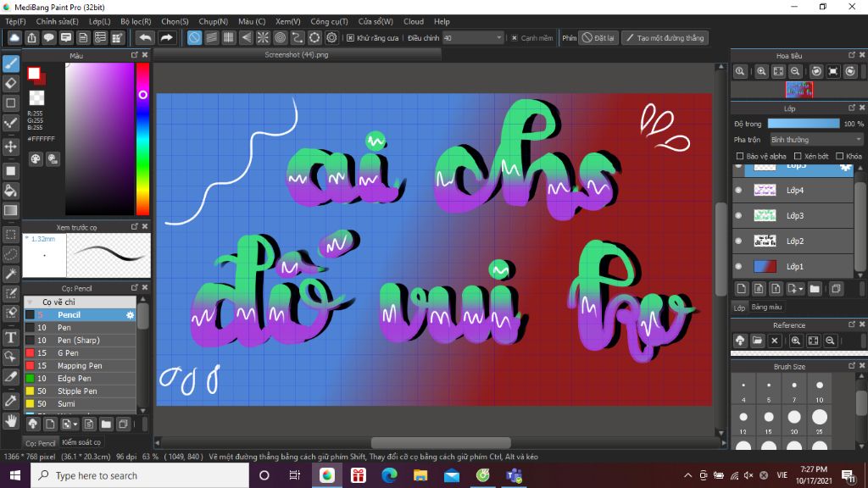Open Pencil brush settings gear
This screenshot has height=488, width=868.
pos(130,315)
